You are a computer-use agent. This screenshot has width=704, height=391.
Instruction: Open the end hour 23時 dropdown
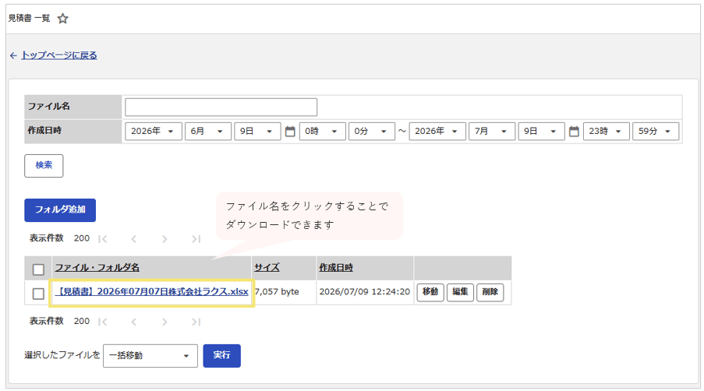coord(606,131)
